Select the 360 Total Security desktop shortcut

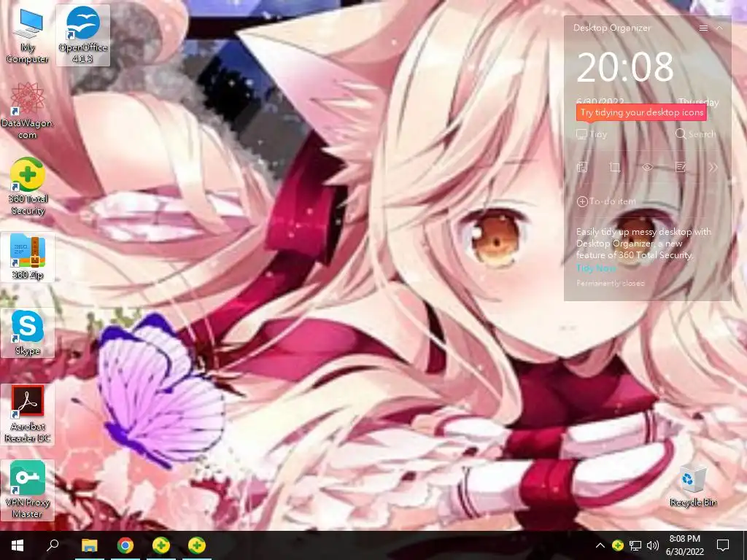(28, 187)
